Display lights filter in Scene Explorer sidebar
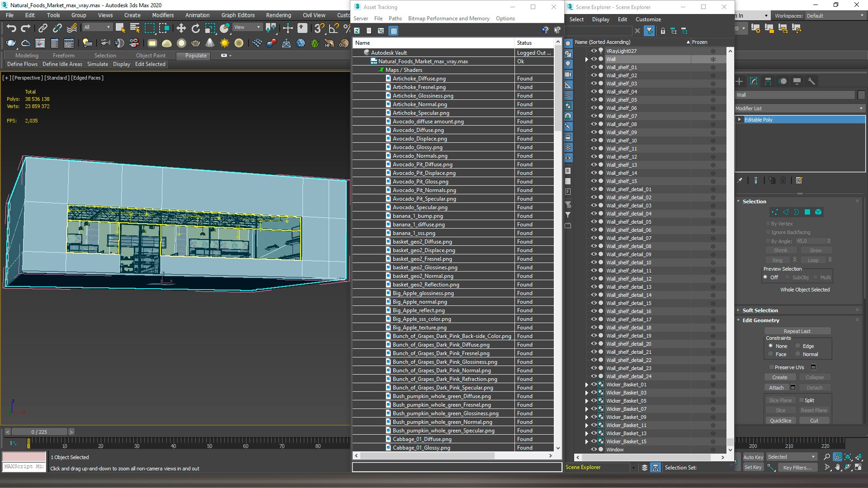This screenshot has width=868, height=488. coord(568,64)
